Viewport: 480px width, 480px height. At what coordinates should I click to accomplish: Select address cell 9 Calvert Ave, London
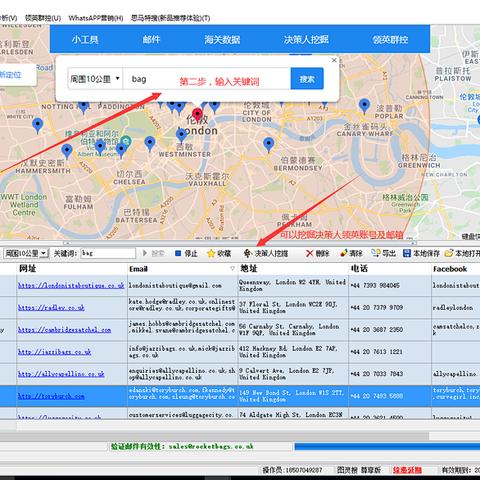point(293,374)
